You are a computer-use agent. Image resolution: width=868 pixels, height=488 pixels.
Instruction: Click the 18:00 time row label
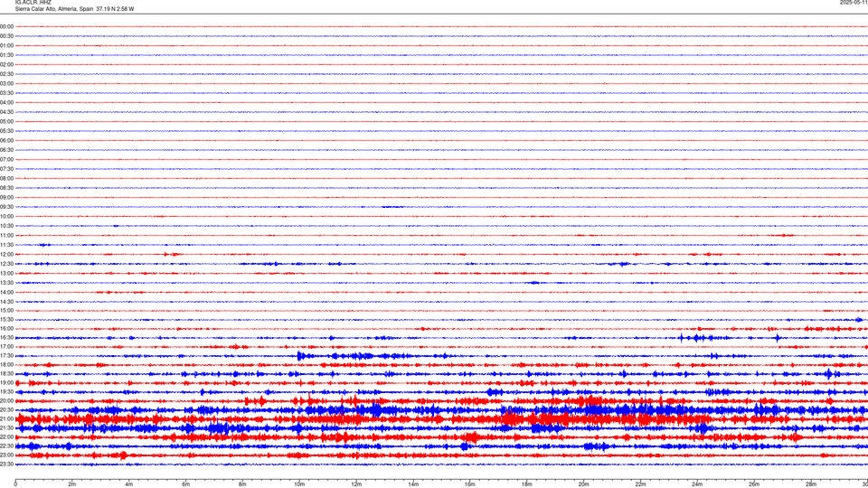coord(6,364)
